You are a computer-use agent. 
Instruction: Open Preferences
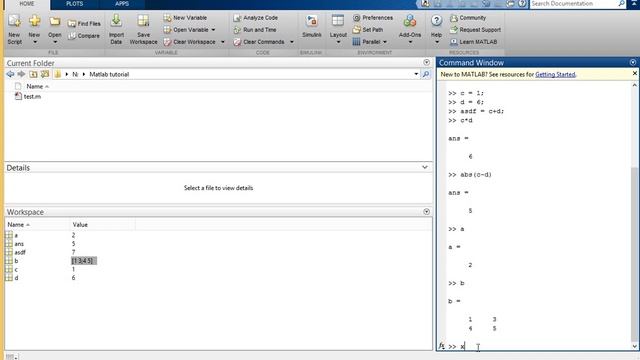[x=373, y=18]
